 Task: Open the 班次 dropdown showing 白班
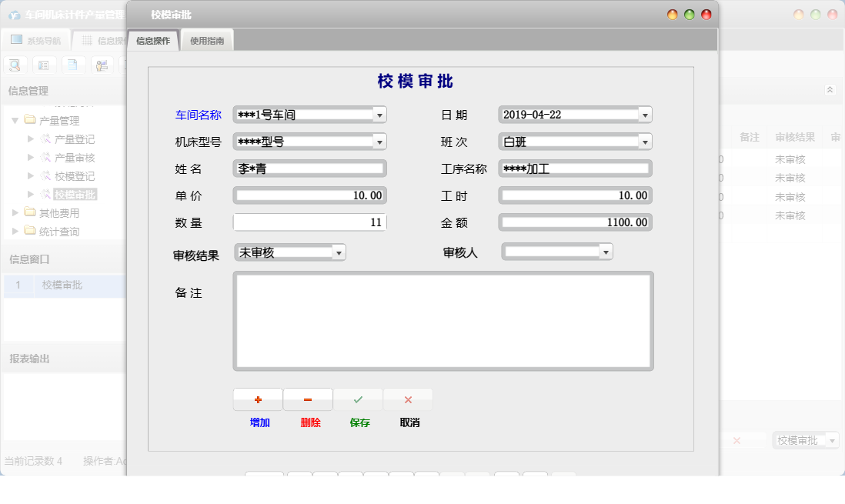(645, 142)
